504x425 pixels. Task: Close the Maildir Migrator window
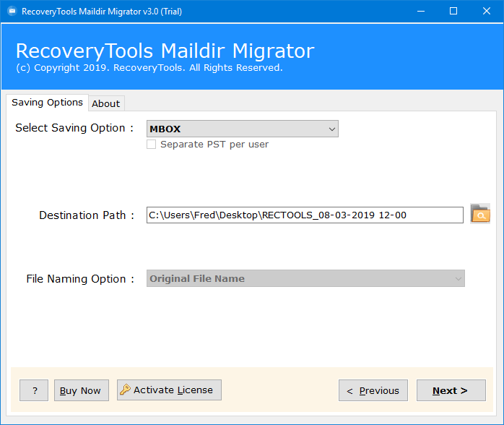click(487, 12)
